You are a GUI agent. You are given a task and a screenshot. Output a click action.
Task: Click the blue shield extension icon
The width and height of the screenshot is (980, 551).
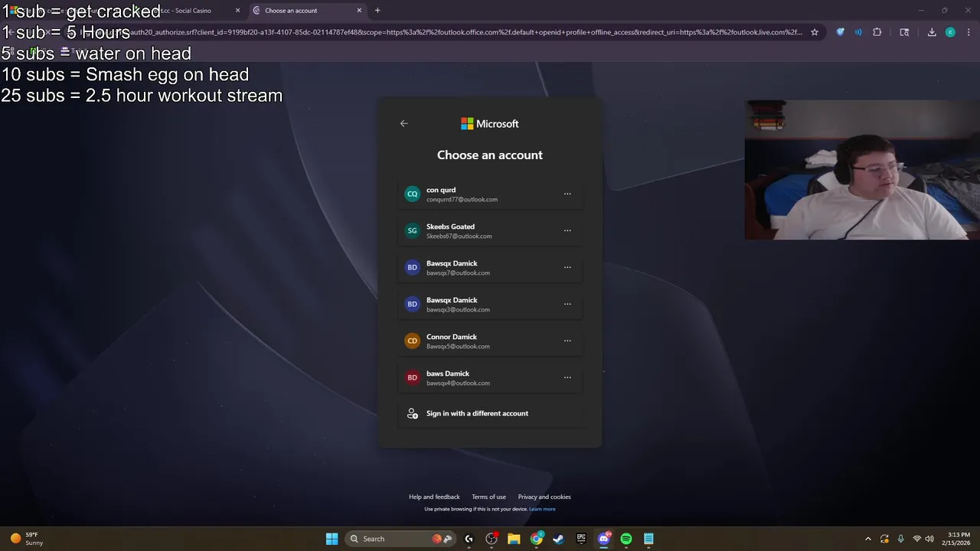point(841,32)
